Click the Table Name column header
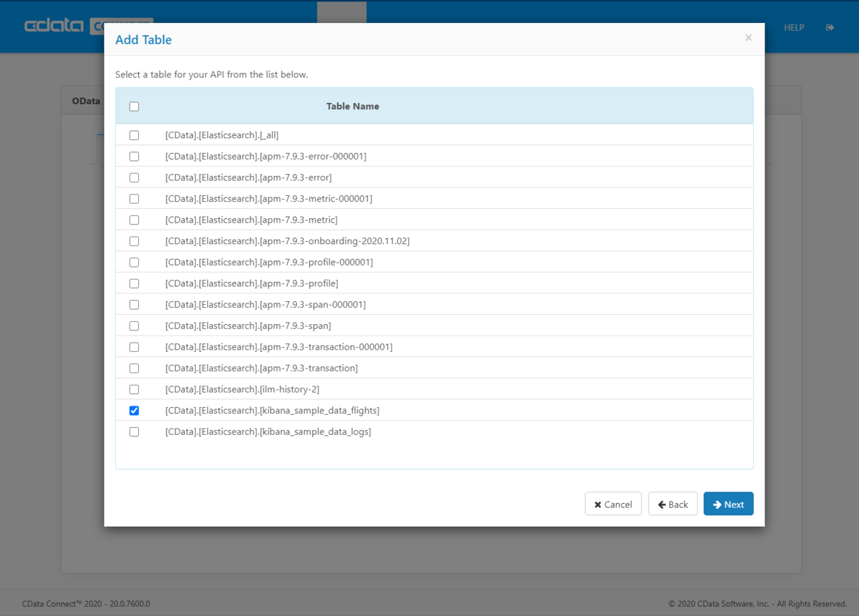 click(353, 107)
